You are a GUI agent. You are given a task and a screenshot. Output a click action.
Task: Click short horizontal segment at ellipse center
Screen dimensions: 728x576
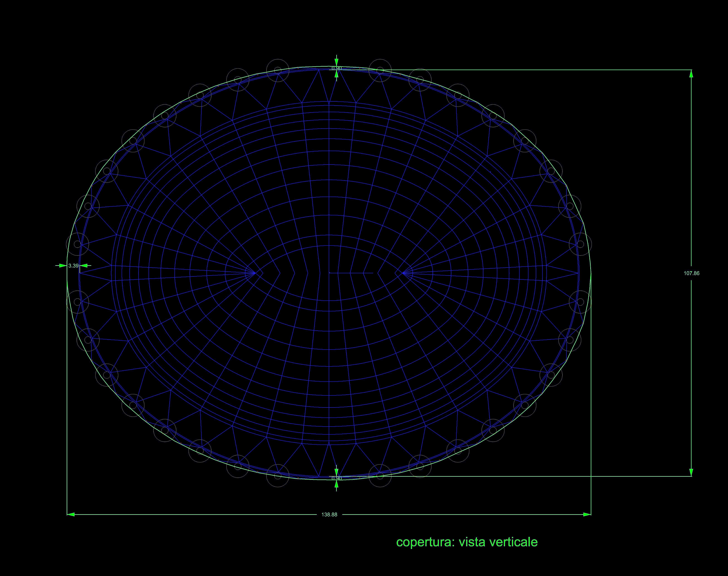[x=351, y=273]
